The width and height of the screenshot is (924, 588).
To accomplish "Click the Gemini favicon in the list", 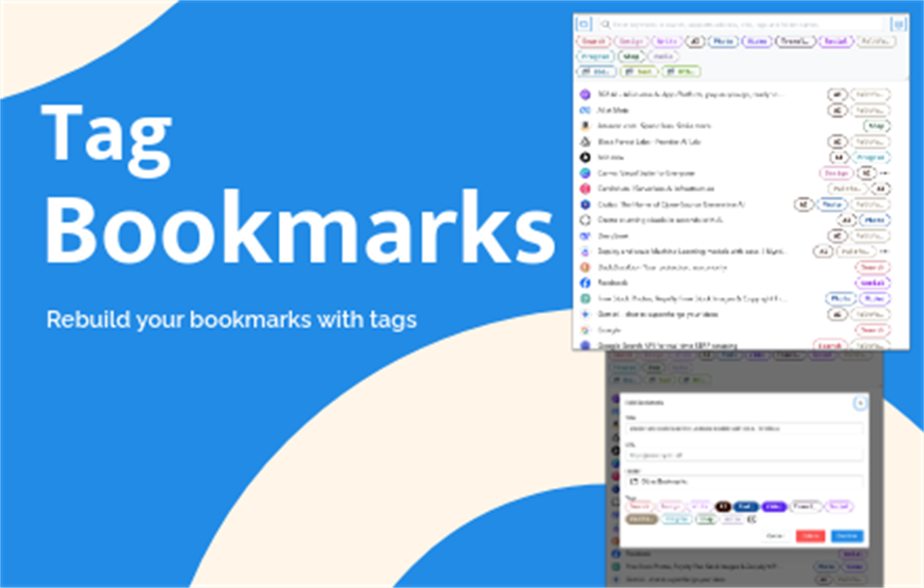I will click(585, 314).
